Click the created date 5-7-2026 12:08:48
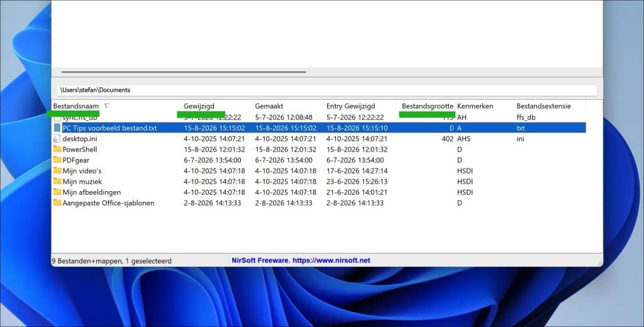The height and width of the screenshot is (327, 644). 284,118
